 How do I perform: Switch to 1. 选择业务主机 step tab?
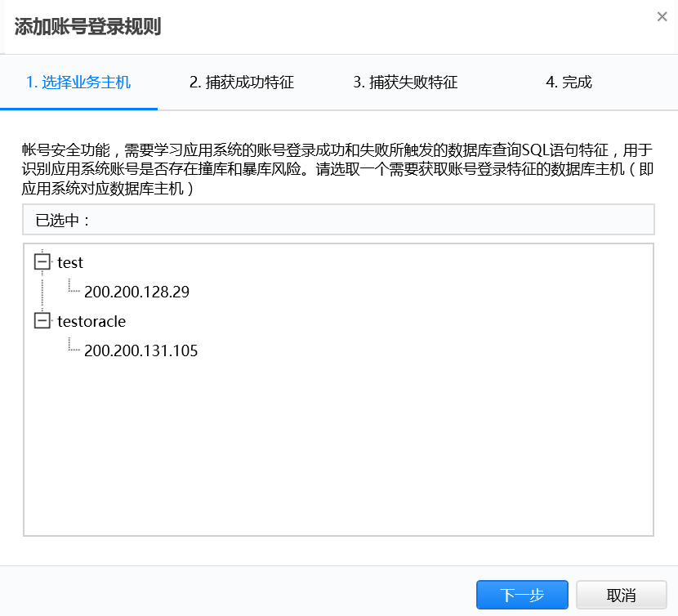[x=78, y=83]
